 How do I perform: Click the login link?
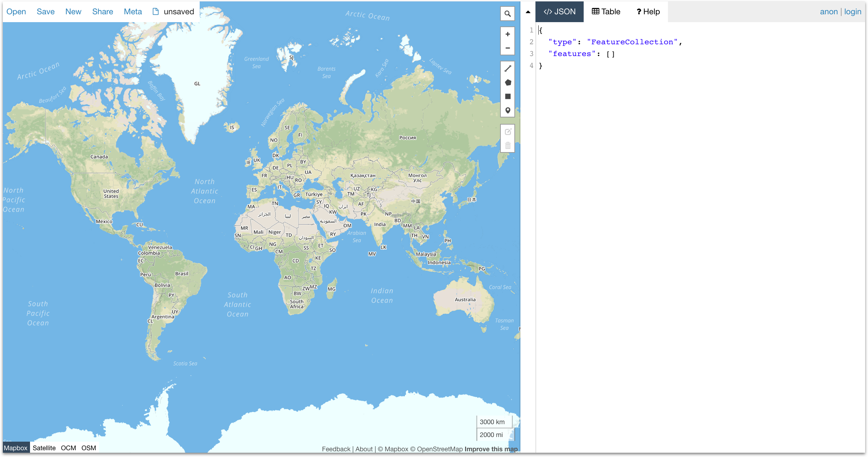click(852, 12)
